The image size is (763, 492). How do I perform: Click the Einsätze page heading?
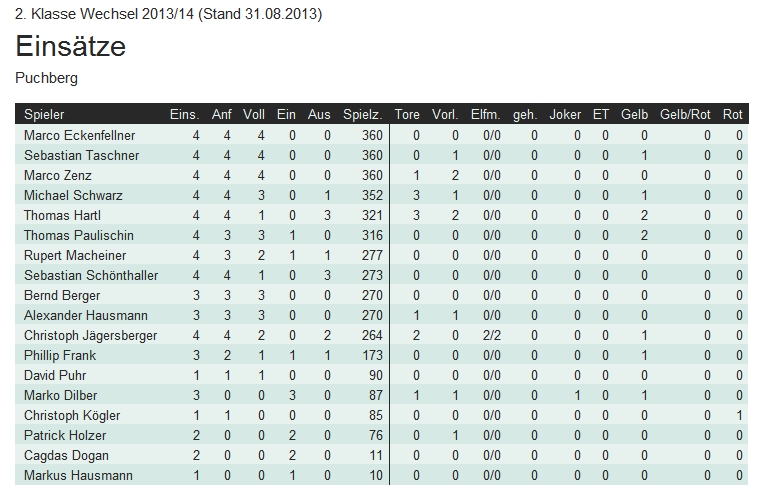point(70,46)
